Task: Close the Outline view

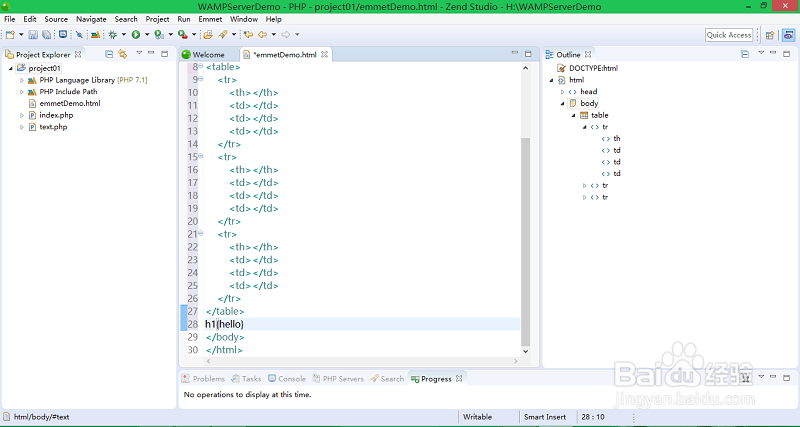Action: (x=588, y=54)
